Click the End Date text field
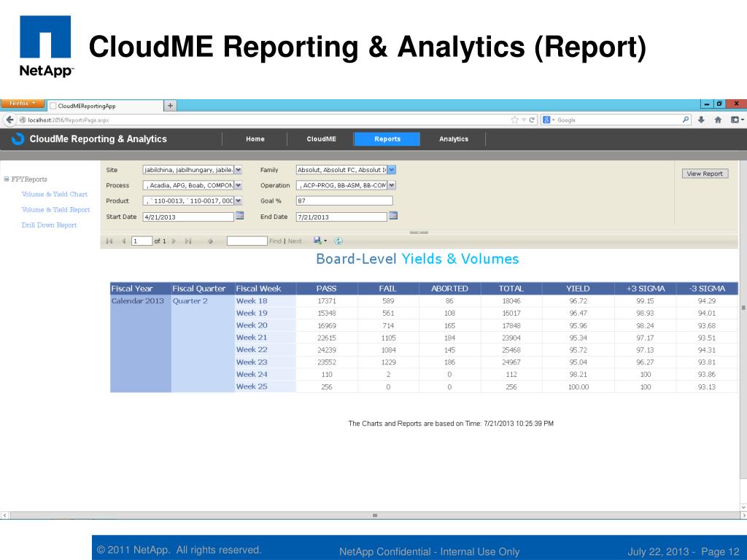The height and width of the screenshot is (560, 747). click(341, 217)
